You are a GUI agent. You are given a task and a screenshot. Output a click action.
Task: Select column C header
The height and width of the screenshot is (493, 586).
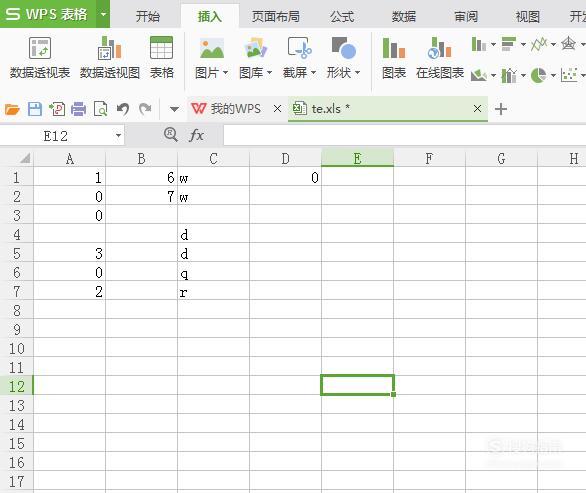coord(213,158)
